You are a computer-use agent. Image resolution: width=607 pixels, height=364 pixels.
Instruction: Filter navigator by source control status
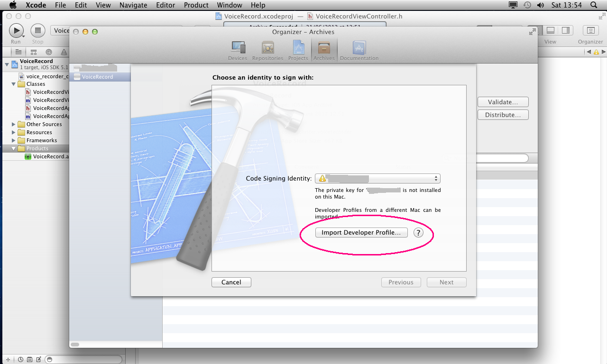pyautogui.click(x=30, y=360)
